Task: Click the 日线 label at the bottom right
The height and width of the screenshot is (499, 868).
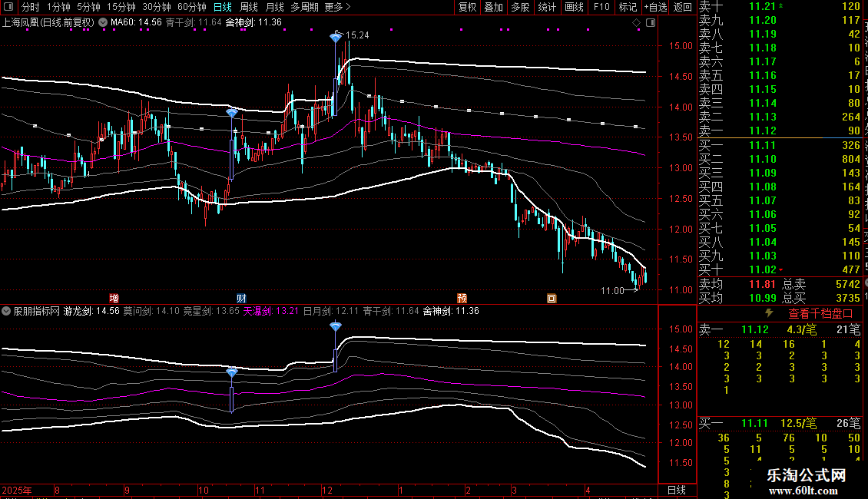Action: [677, 490]
